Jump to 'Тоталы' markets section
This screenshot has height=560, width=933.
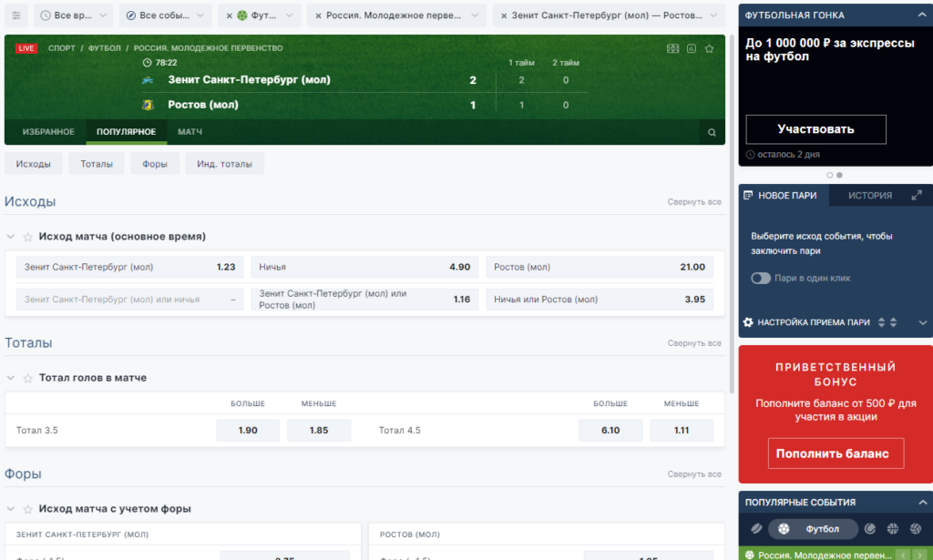click(x=97, y=164)
